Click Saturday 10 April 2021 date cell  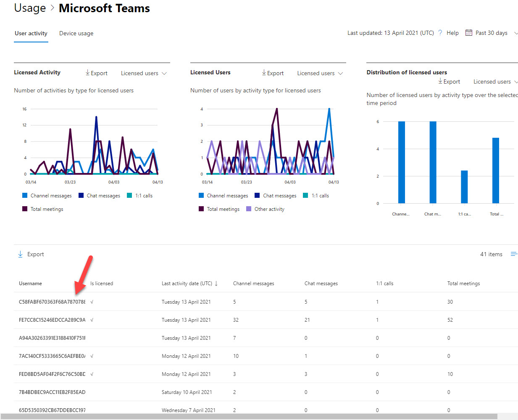coord(187,392)
